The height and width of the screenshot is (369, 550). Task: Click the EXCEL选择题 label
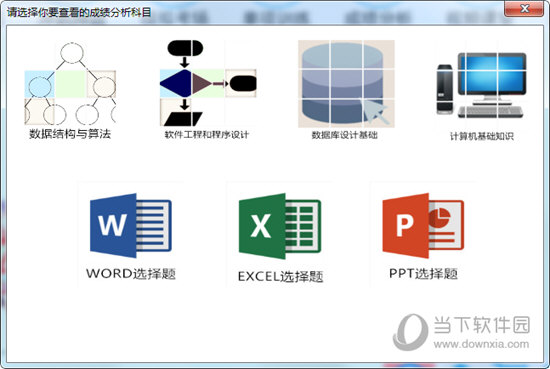pyautogui.click(x=280, y=276)
